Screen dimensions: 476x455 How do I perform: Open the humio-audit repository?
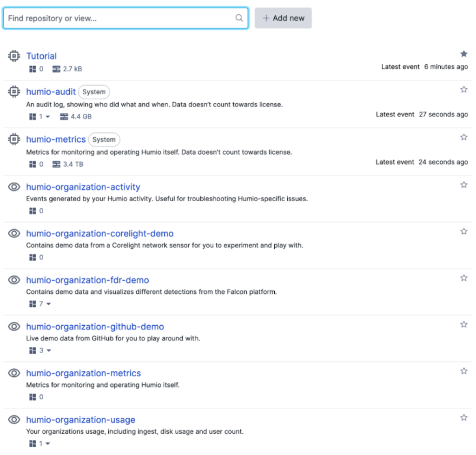coord(51,92)
